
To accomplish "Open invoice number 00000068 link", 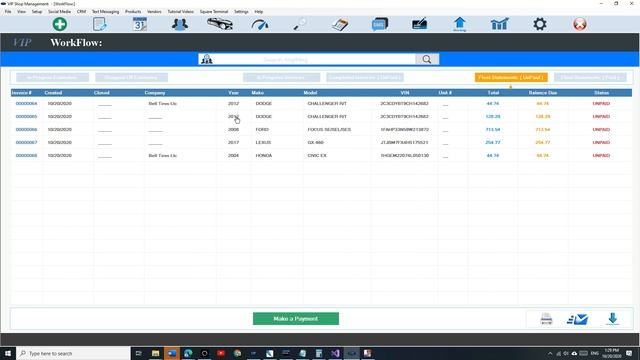I will coord(26,156).
